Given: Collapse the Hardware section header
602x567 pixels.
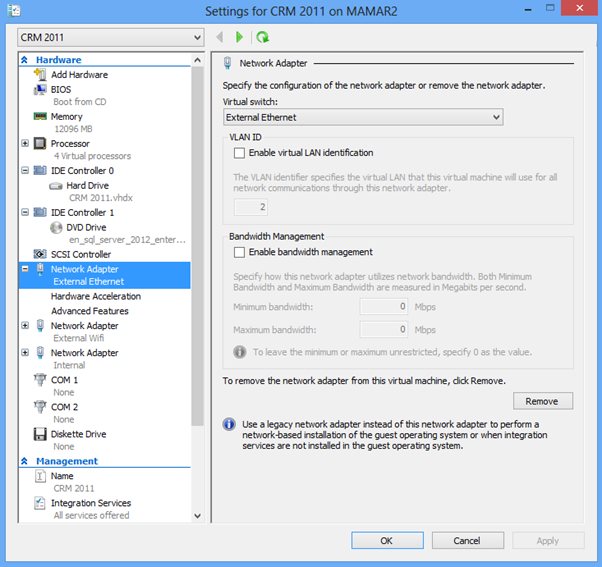Looking at the screenshot, I should click(x=25, y=60).
